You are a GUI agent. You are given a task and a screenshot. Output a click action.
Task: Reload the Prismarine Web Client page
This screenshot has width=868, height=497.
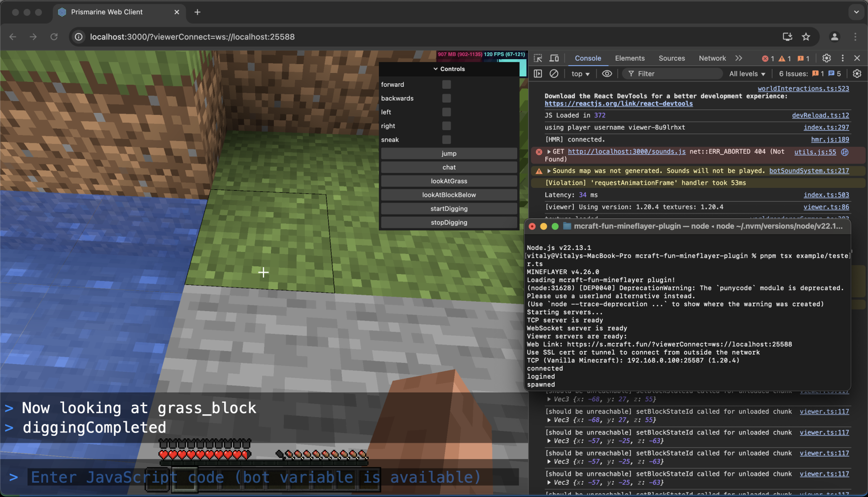tap(54, 37)
